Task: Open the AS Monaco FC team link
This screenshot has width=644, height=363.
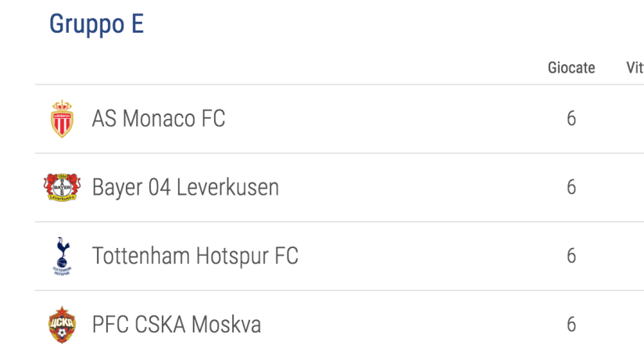Action: click(x=159, y=119)
